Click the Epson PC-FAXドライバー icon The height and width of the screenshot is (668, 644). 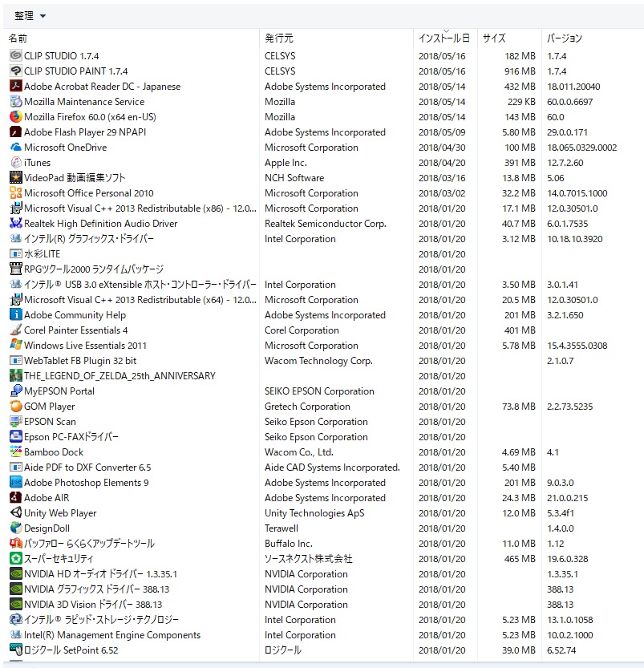click(x=16, y=436)
